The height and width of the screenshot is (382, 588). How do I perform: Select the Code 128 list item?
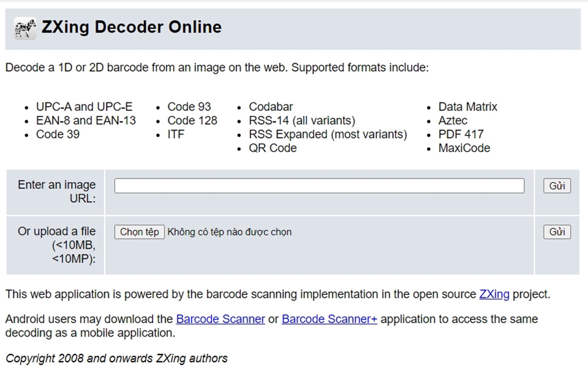click(192, 121)
